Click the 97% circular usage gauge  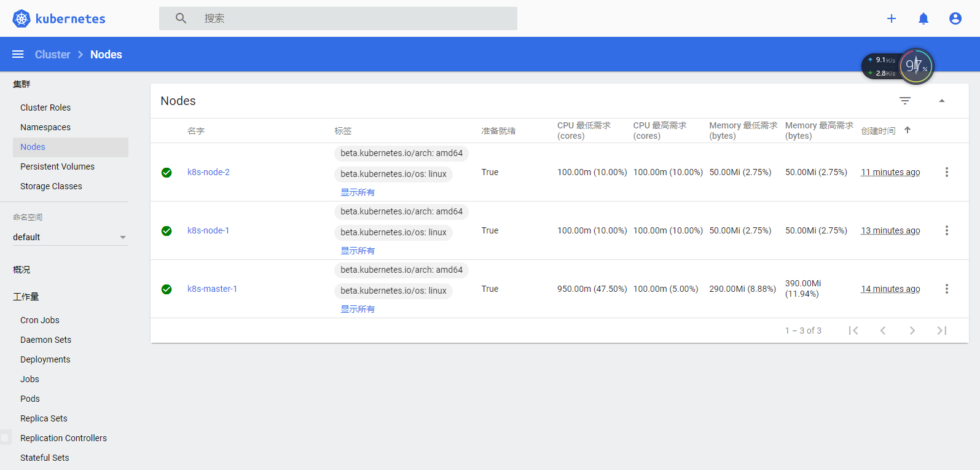[916, 66]
